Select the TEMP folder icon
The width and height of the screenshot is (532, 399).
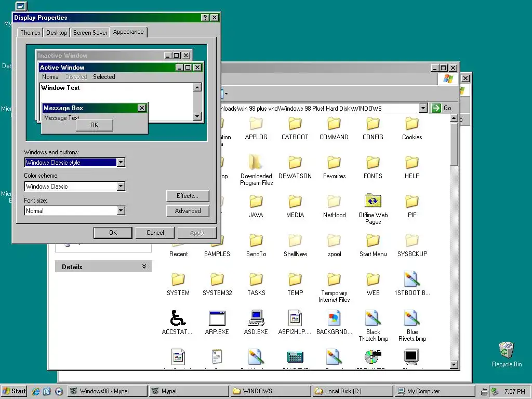pos(295,280)
